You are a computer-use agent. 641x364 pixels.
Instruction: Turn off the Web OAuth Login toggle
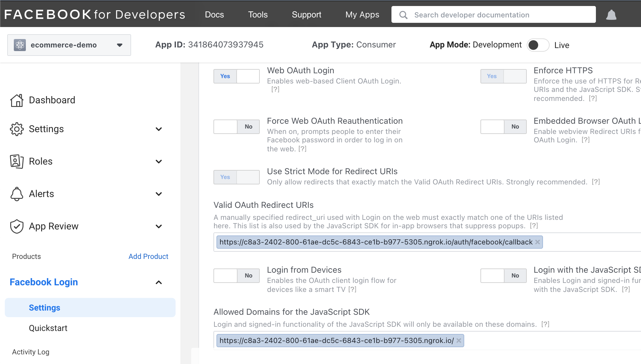point(237,76)
